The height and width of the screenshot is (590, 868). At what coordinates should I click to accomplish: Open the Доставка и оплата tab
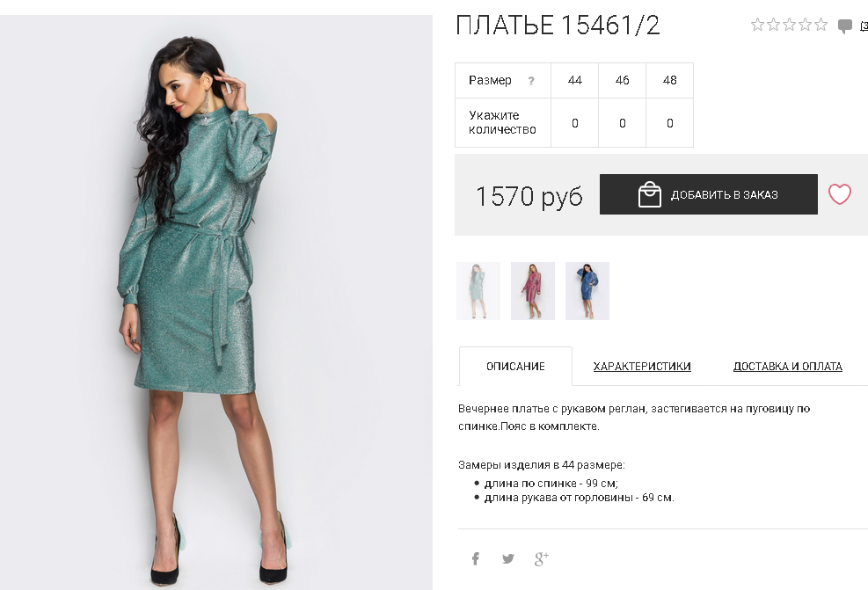[x=787, y=367]
